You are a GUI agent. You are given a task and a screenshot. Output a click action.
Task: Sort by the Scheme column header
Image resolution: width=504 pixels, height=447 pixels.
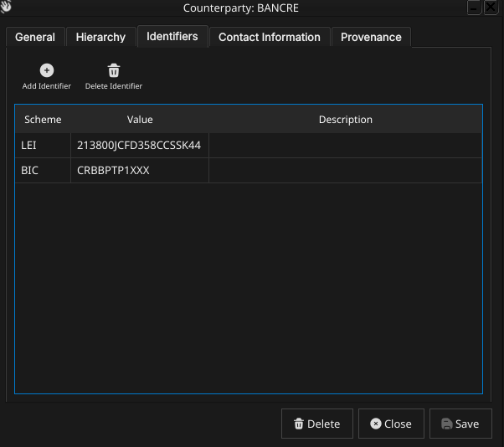tap(43, 120)
